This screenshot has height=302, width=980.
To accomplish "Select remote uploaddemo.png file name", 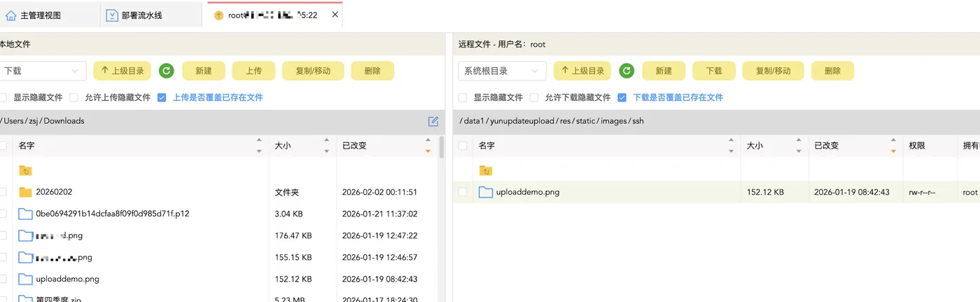I will pos(528,192).
